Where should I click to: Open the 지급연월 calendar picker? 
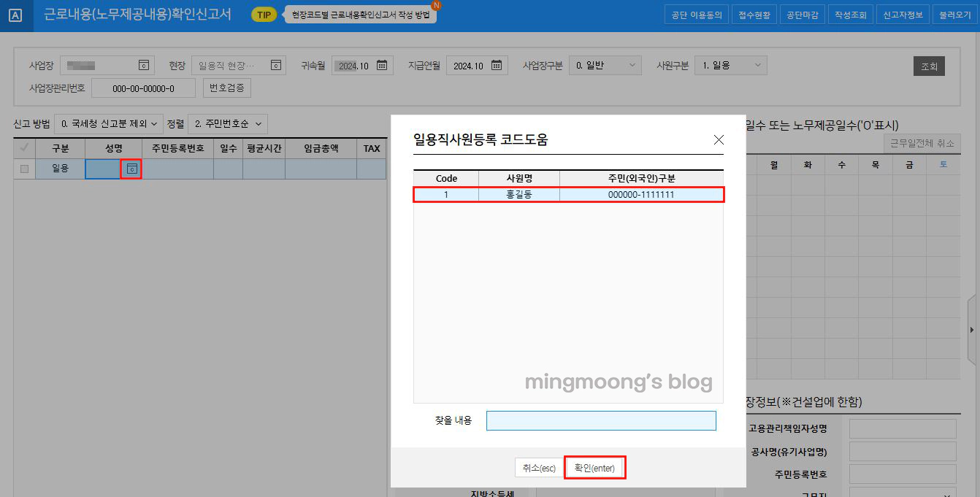pyautogui.click(x=497, y=64)
